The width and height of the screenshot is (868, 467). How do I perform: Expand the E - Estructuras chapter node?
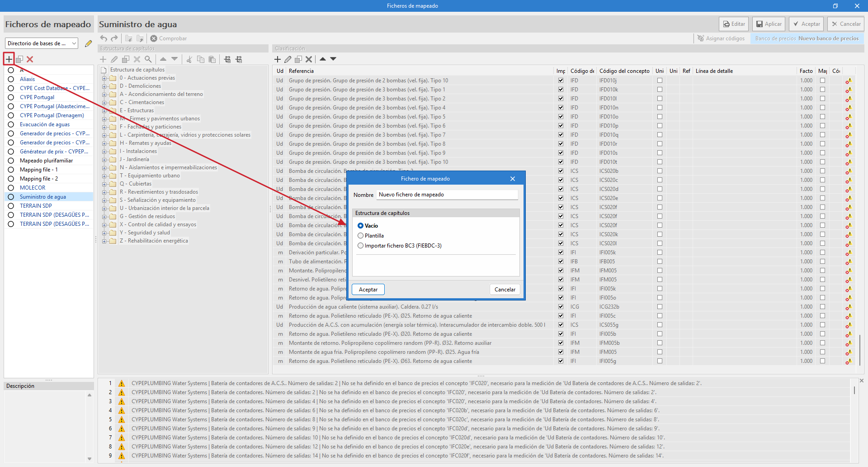(x=104, y=110)
